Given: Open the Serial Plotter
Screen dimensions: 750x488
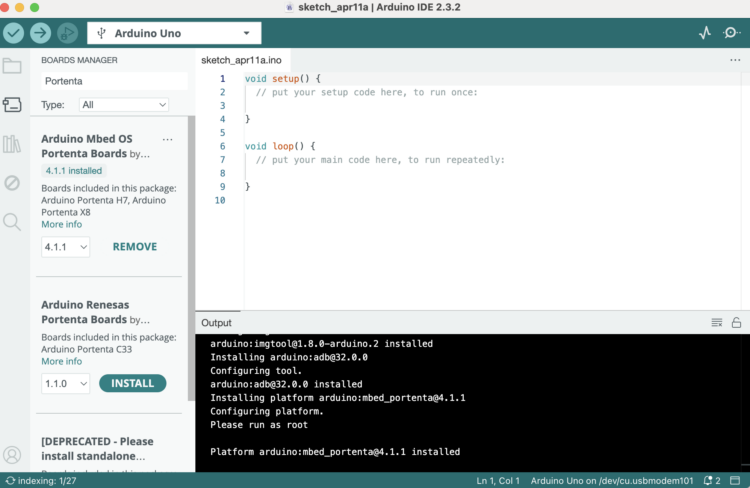Looking at the screenshot, I should [x=705, y=33].
